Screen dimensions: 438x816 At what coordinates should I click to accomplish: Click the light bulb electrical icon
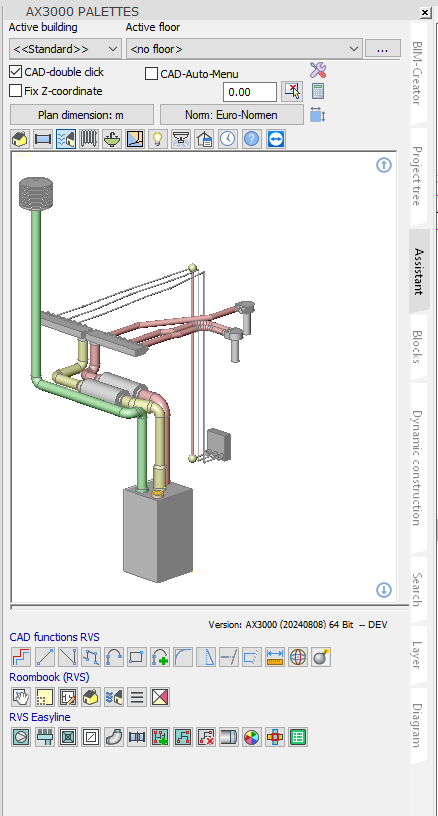tap(158, 139)
